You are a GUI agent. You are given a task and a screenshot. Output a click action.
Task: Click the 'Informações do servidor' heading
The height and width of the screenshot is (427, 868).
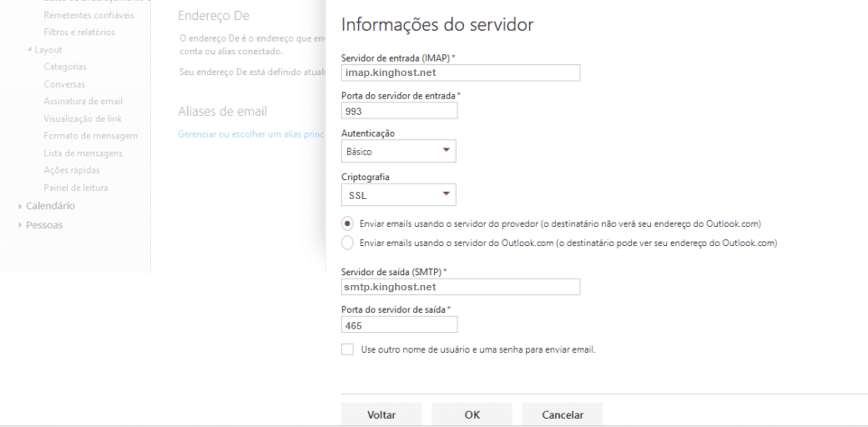tap(438, 25)
